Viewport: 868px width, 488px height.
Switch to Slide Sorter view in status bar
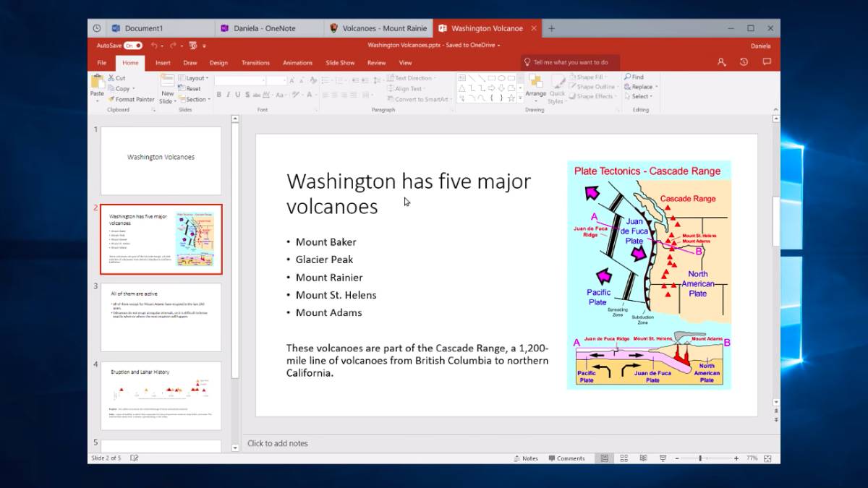pyautogui.click(x=624, y=458)
